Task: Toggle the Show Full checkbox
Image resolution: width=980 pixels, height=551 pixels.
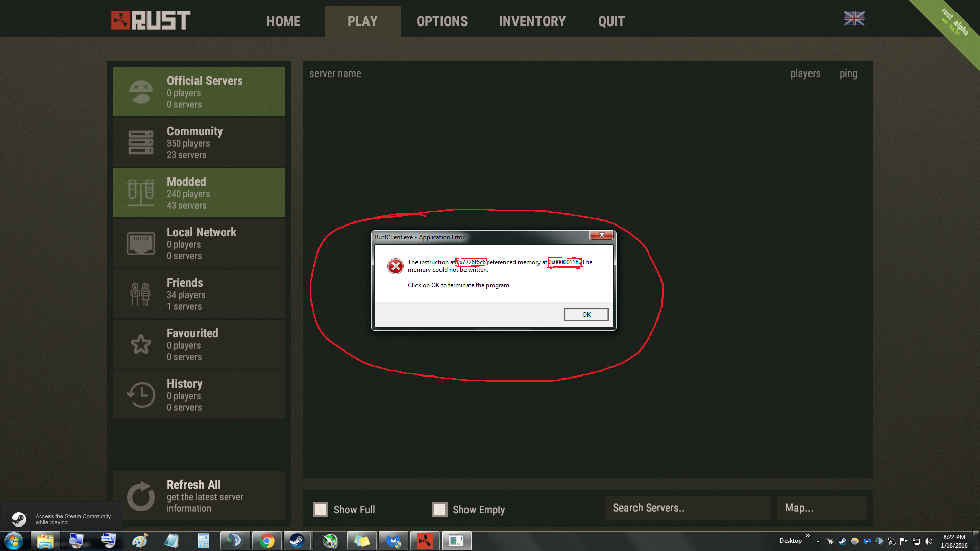Action: pos(321,509)
